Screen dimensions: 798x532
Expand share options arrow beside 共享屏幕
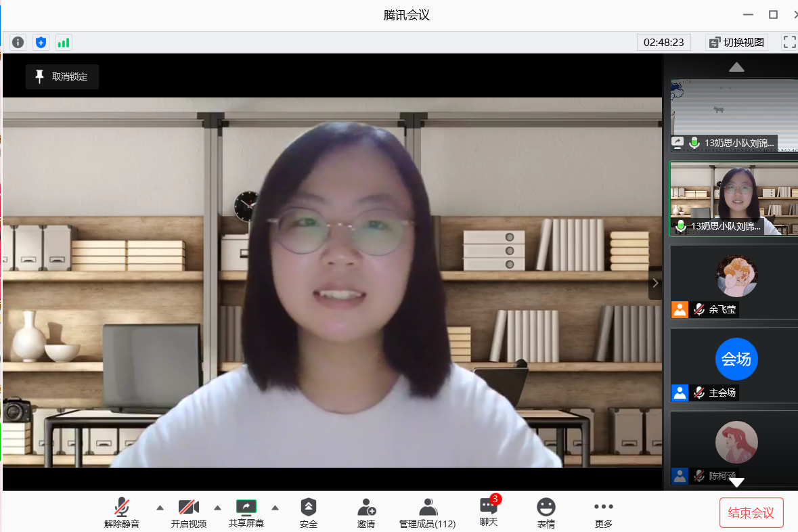coord(275,508)
